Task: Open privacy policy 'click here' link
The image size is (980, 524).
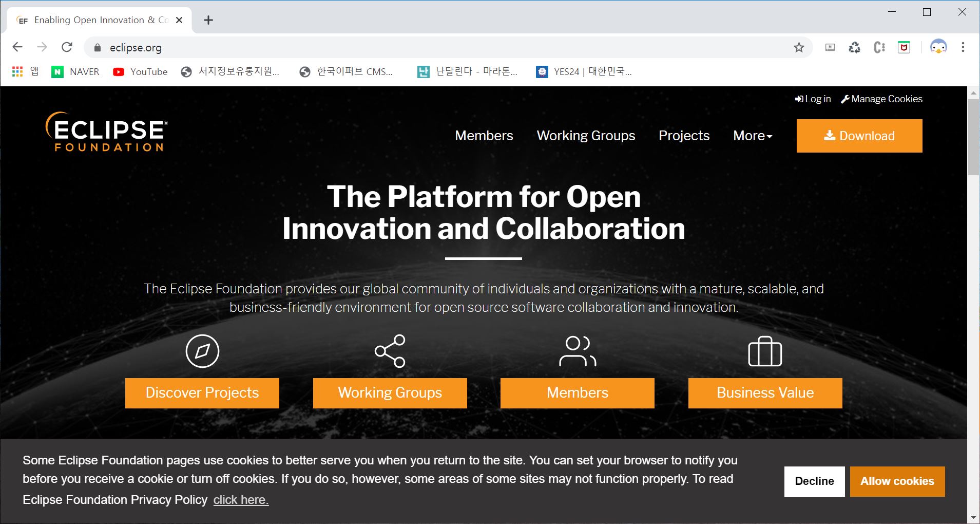Action: pos(241,500)
